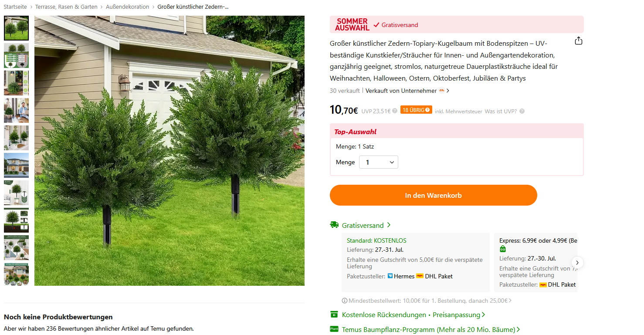Click the '18 ÜBRIG' orange stock badge
644x335 pixels.
click(416, 110)
